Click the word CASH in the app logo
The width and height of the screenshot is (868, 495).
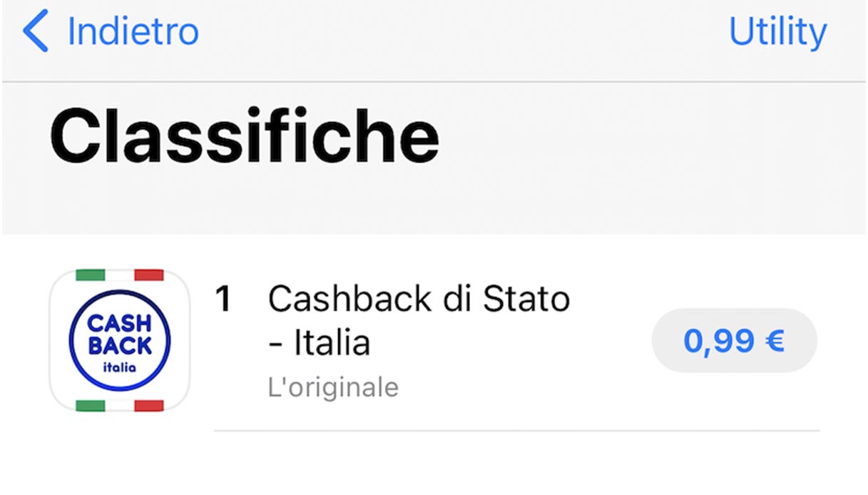point(120,324)
